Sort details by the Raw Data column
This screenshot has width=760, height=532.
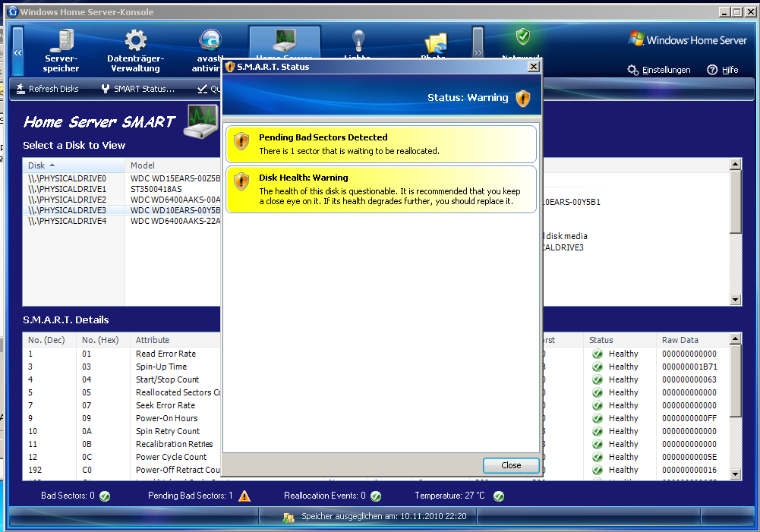point(692,340)
